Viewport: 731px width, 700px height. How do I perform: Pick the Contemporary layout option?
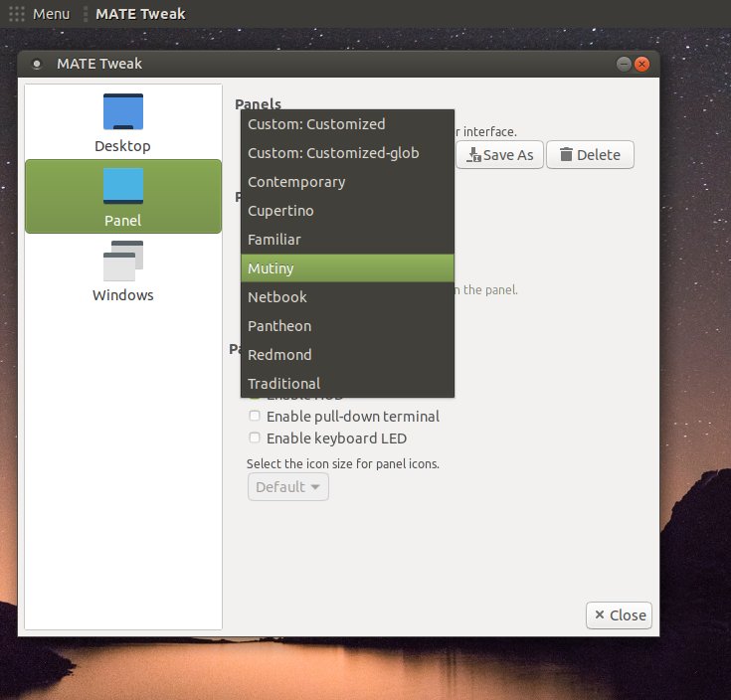point(347,182)
